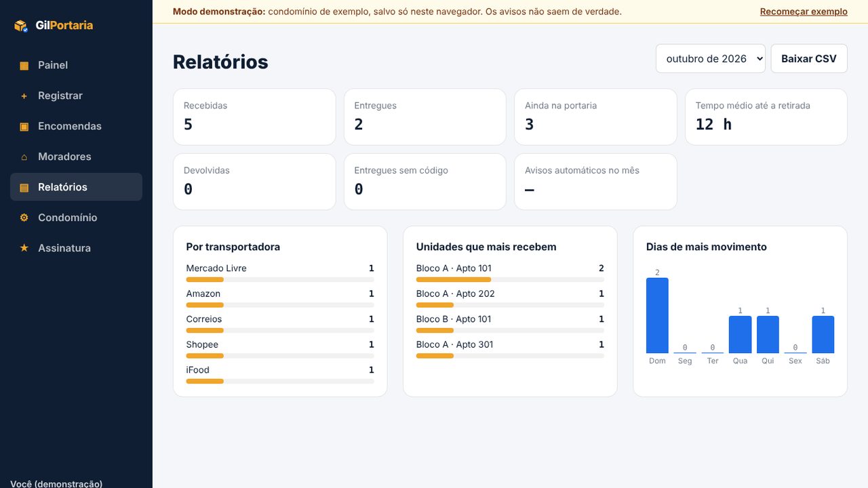Click the Condomínio gear icon

coord(24,218)
